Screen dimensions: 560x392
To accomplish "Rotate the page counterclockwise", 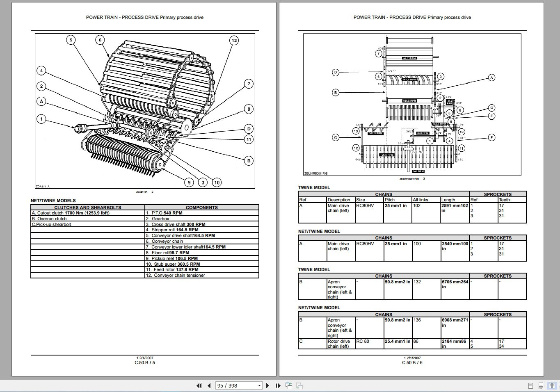I will [x=288, y=385].
